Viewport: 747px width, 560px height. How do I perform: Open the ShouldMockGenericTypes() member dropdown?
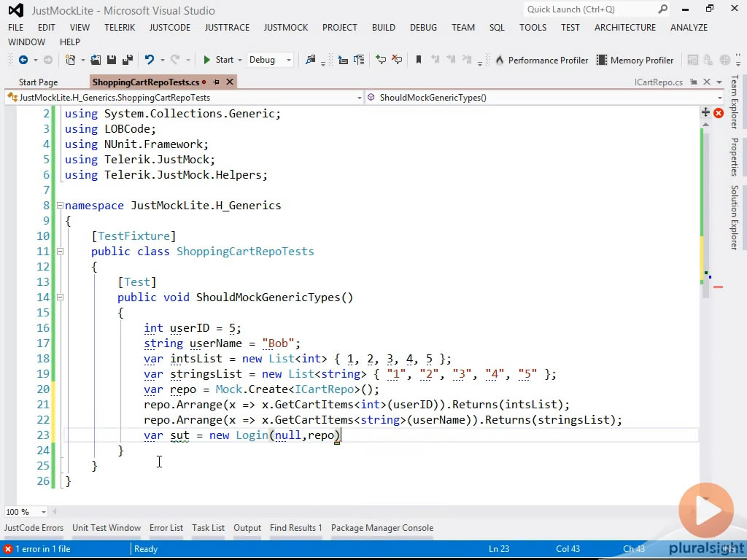click(719, 98)
